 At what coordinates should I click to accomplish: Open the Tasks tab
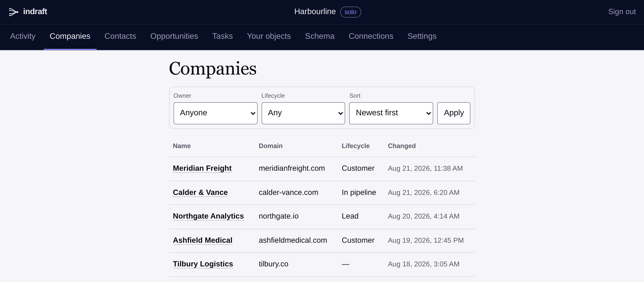tap(222, 36)
